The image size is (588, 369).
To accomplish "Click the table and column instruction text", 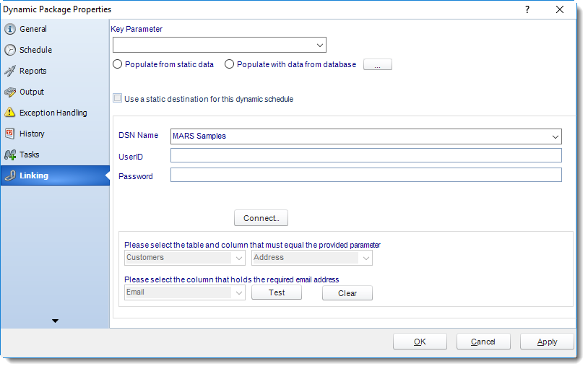I will [x=252, y=245].
